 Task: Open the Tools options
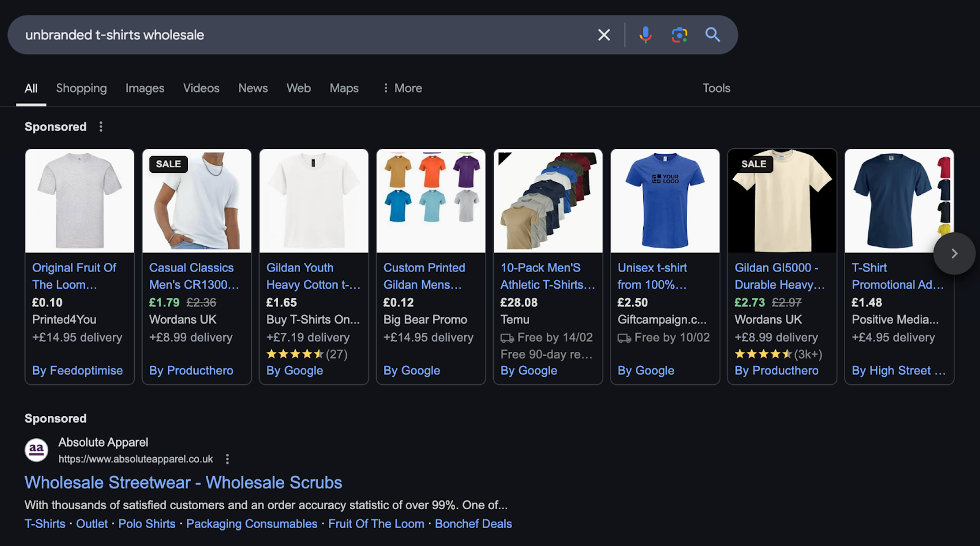717,88
